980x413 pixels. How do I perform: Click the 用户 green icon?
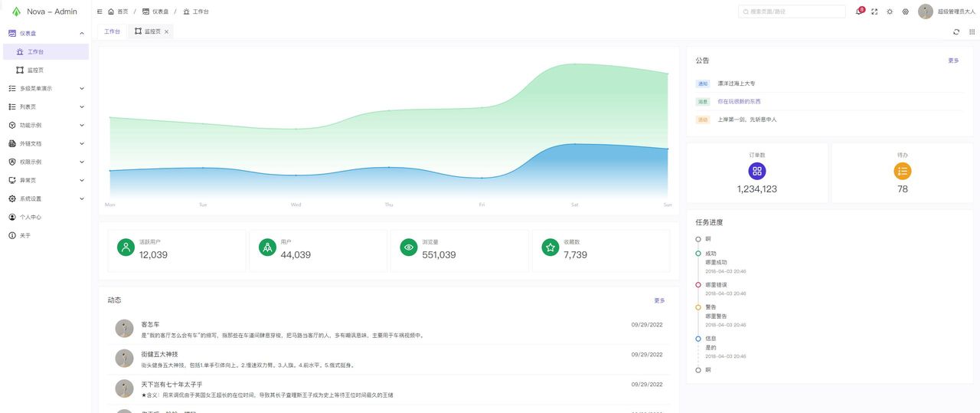pyautogui.click(x=267, y=247)
